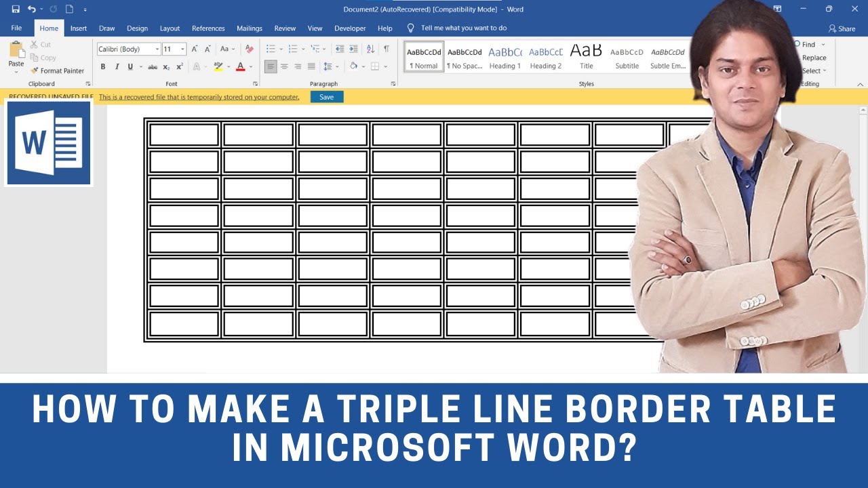The height and width of the screenshot is (488, 868).
Task: Click the Tell me what you want box
Action: tap(456, 28)
